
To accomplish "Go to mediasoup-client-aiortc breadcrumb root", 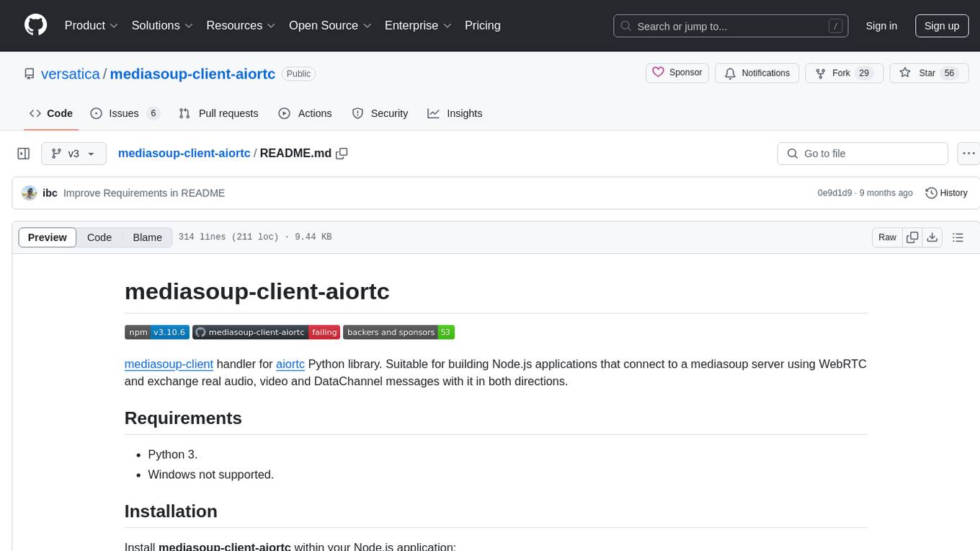I will [184, 153].
